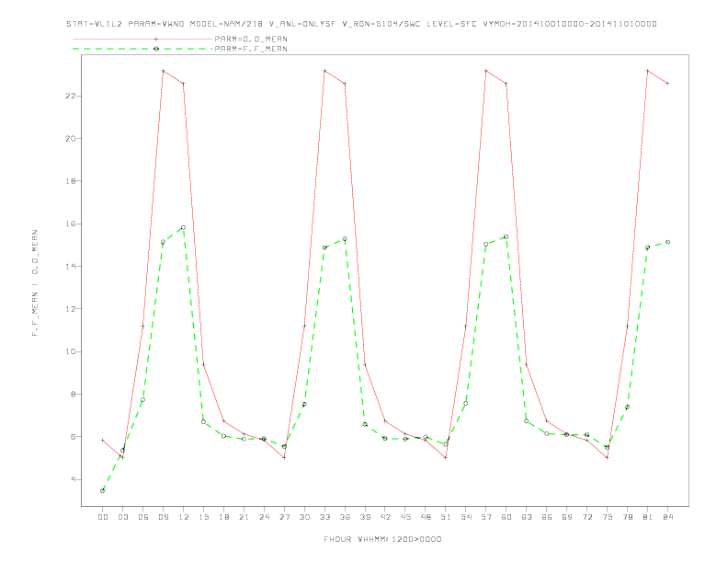728x563 pixels.
Task: Click y-axis tick label 18
Action: point(72,181)
